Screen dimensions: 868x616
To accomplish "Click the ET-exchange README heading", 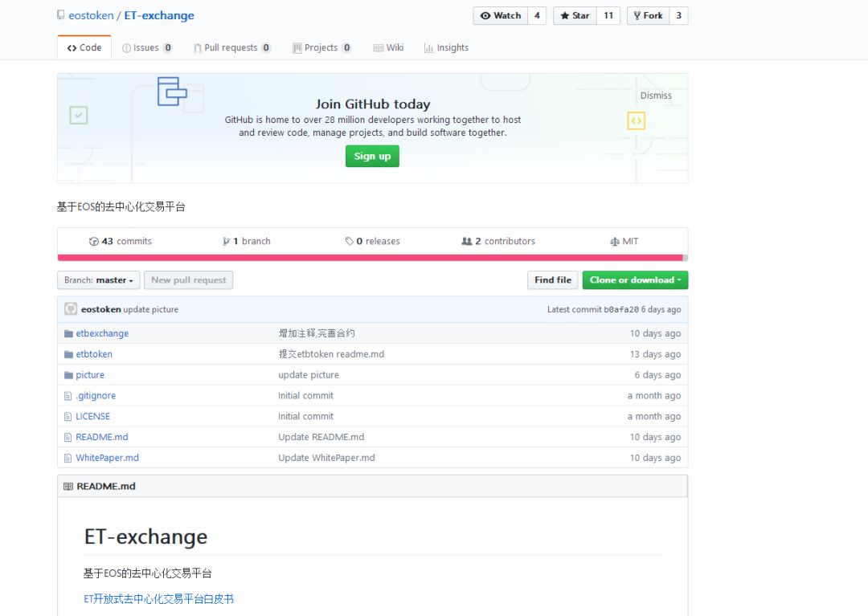I will click(x=145, y=537).
